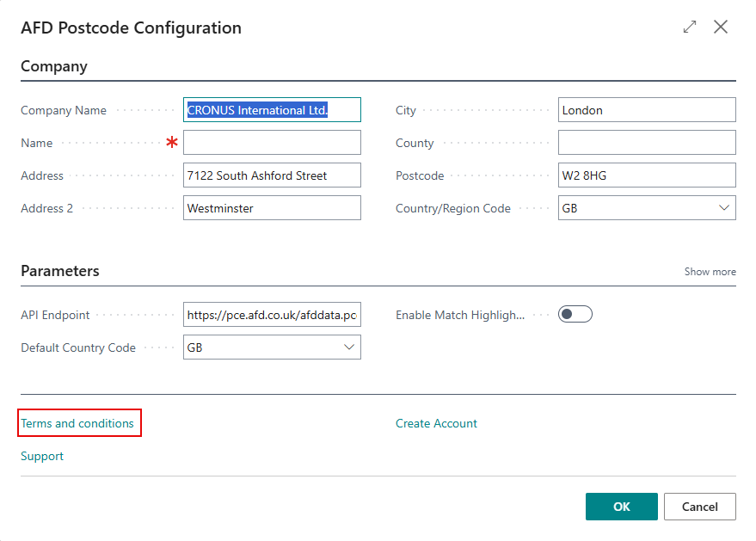This screenshot has height=541, width=756.
Task: Enable Match Highlighting
Action: click(x=575, y=314)
